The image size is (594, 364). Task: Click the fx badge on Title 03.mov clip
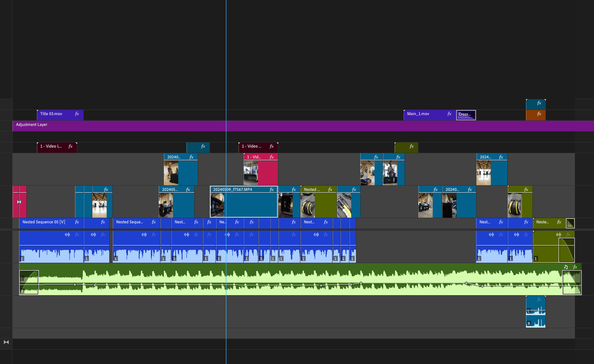[x=77, y=114]
